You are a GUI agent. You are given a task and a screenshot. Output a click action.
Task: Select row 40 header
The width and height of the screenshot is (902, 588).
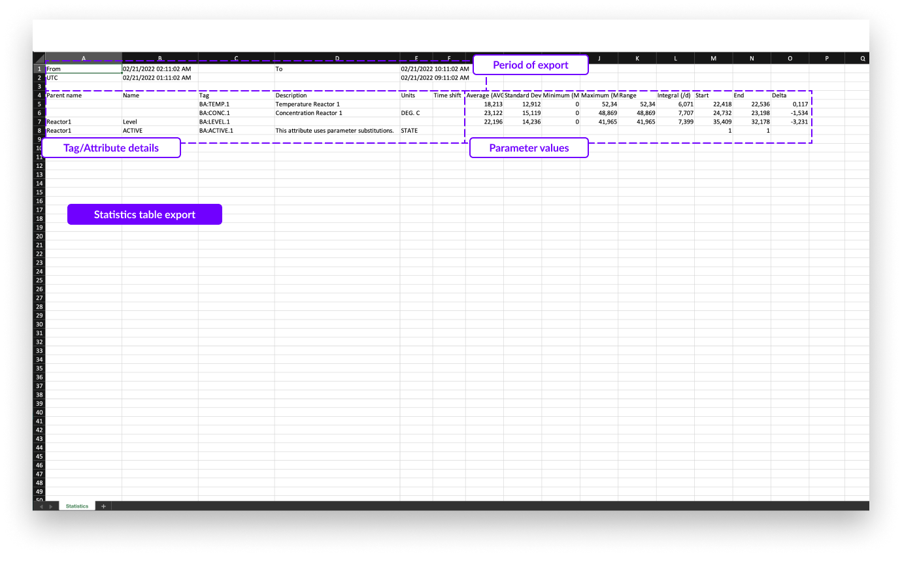click(x=39, y=412)
